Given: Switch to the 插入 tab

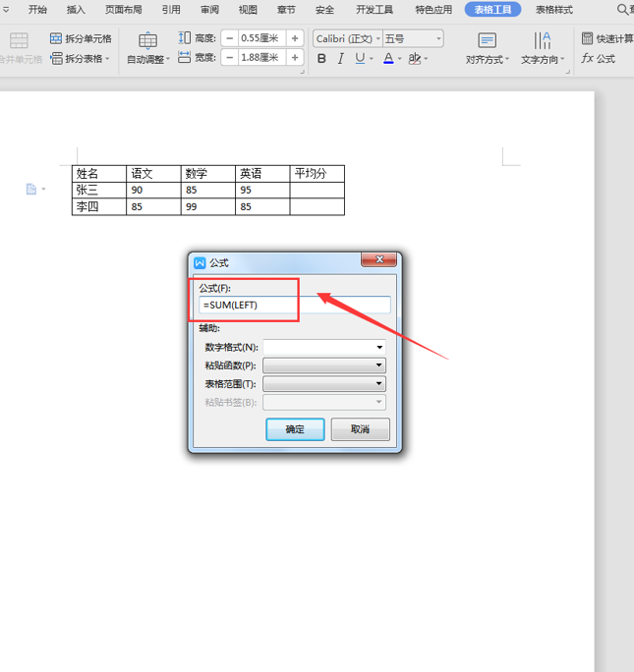Looking at the screenshot, I should pos(76,10).
